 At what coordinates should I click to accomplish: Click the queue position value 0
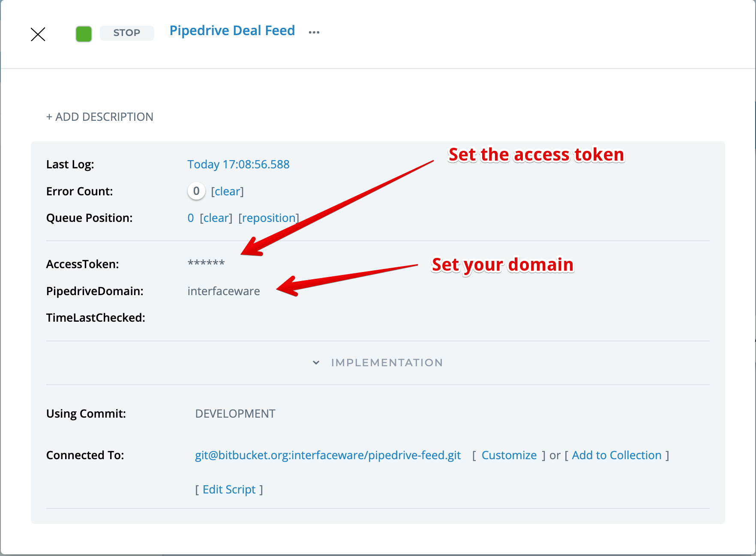(191, 218)
